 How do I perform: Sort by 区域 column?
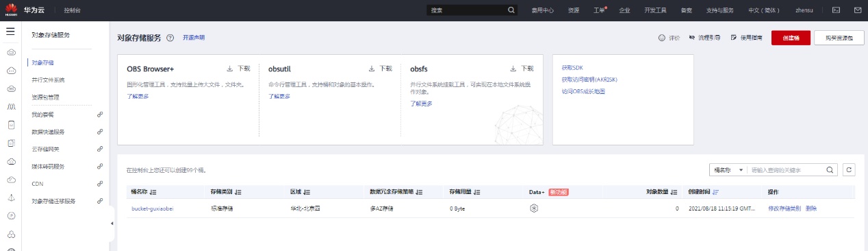pos(306,192)
